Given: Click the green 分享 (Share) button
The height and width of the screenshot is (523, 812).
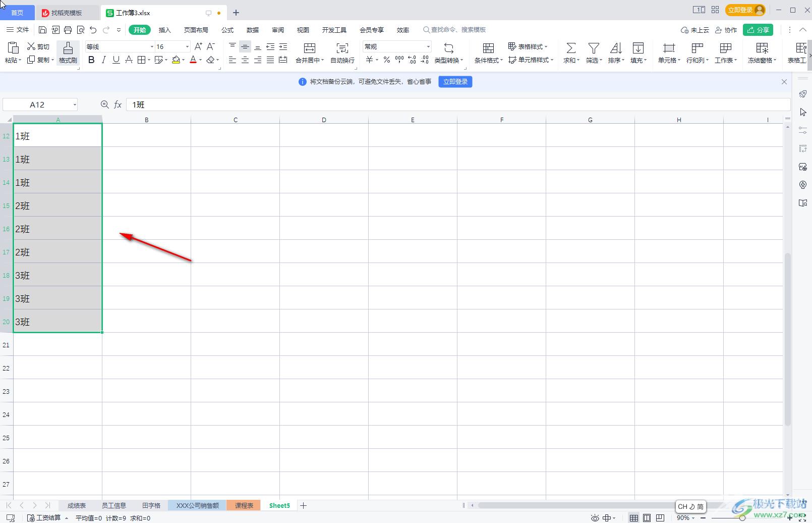Looking at the screenshot, I should pos(758,30).
